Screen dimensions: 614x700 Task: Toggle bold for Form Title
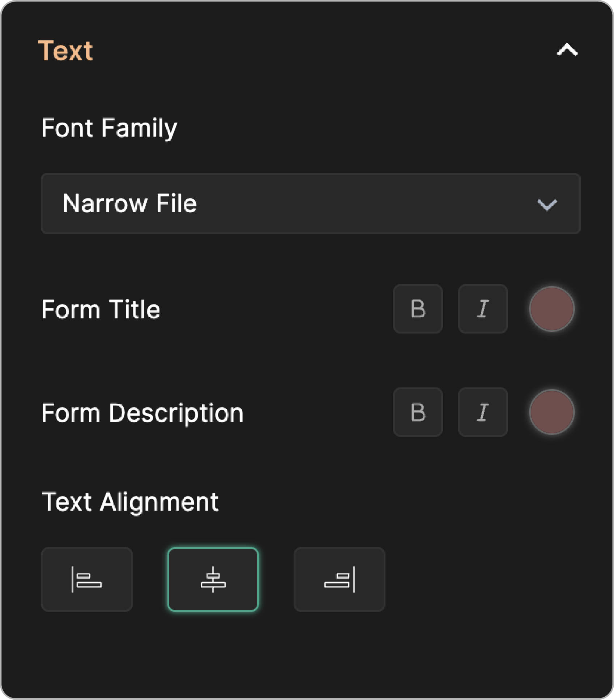click(418, 309)
